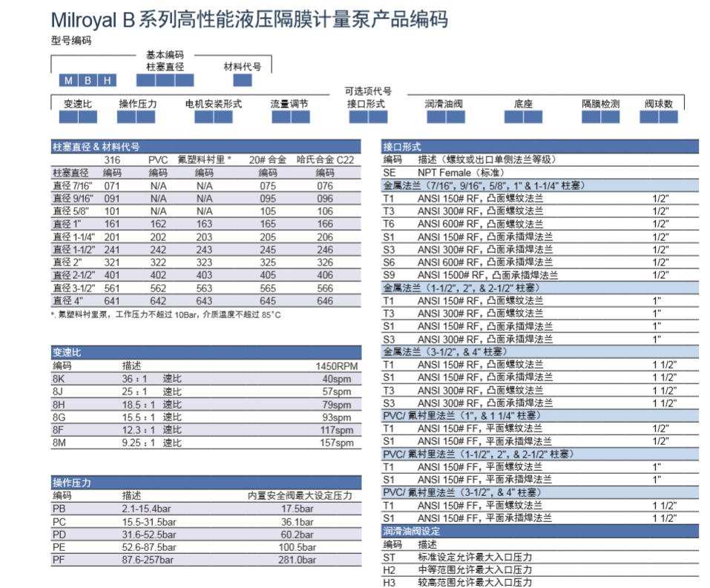Click the '流量调节' label
The width and height of the screenshot is (710, 588).
289,104
